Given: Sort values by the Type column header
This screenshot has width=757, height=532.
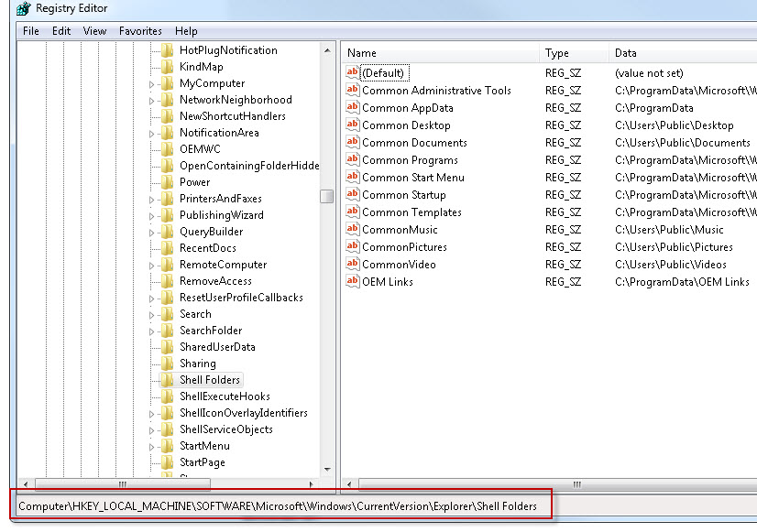Looking at the screenshot, I should click(574, 53).
